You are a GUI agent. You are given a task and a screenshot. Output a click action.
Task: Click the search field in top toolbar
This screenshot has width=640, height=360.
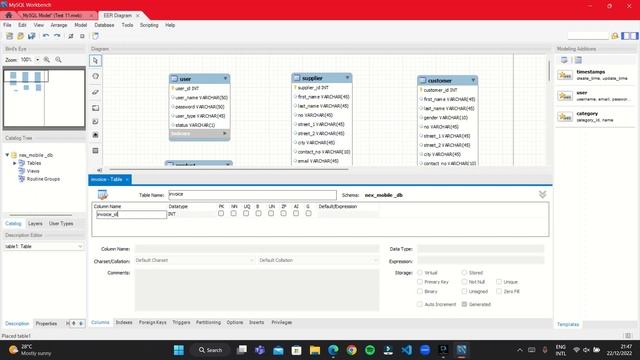coord(588,36)
